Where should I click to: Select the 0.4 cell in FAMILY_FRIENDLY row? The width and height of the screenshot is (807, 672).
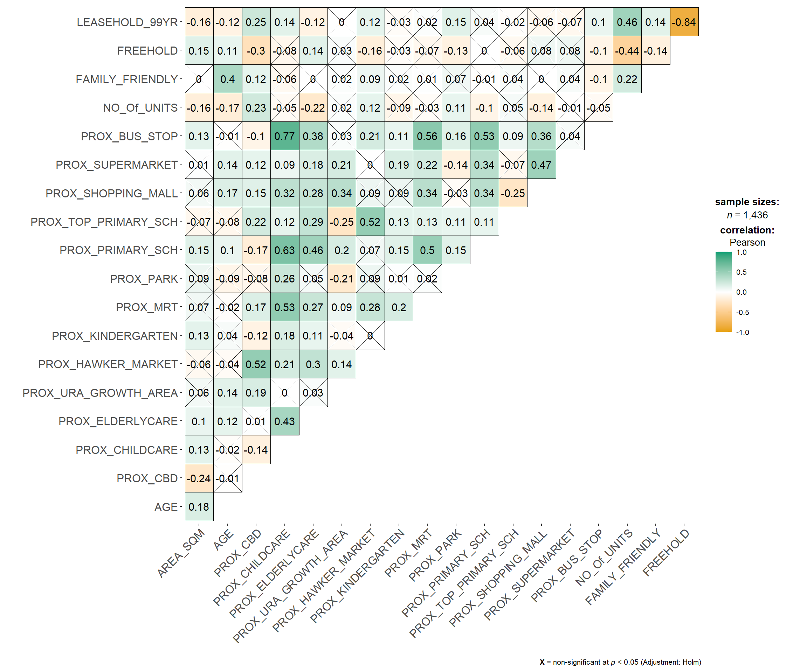[228, 79]
